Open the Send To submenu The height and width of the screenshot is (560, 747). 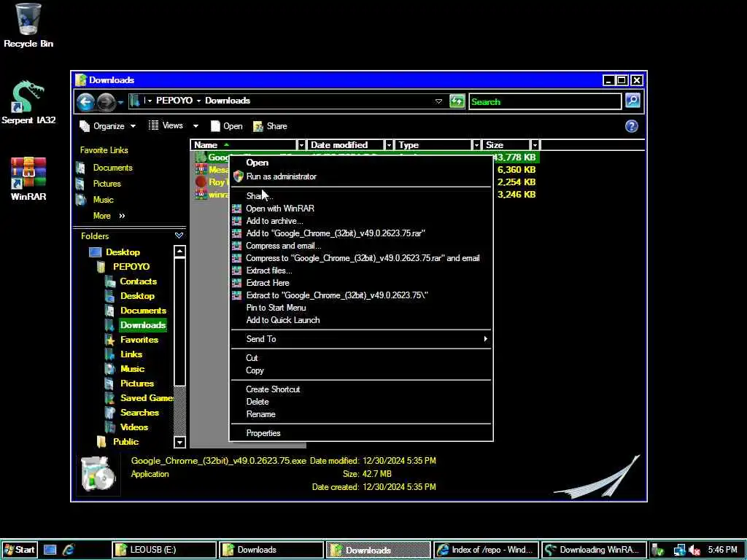(x=360, y=339)
